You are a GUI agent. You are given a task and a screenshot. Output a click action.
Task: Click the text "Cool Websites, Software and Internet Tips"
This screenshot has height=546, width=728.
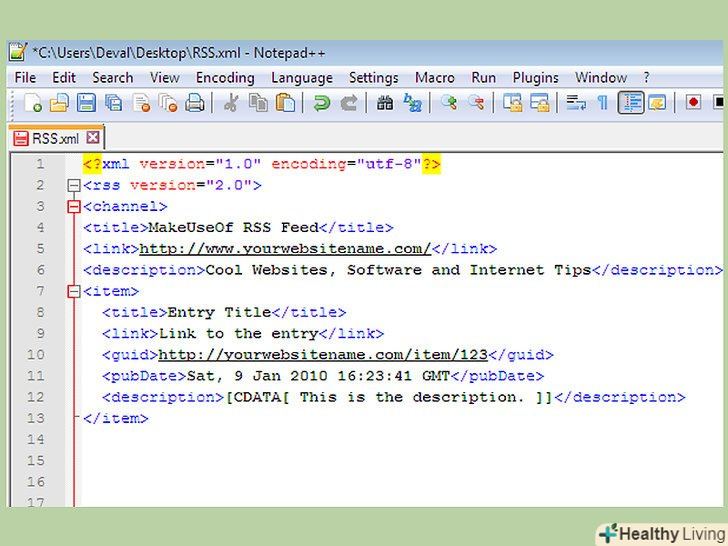point(398,270)
